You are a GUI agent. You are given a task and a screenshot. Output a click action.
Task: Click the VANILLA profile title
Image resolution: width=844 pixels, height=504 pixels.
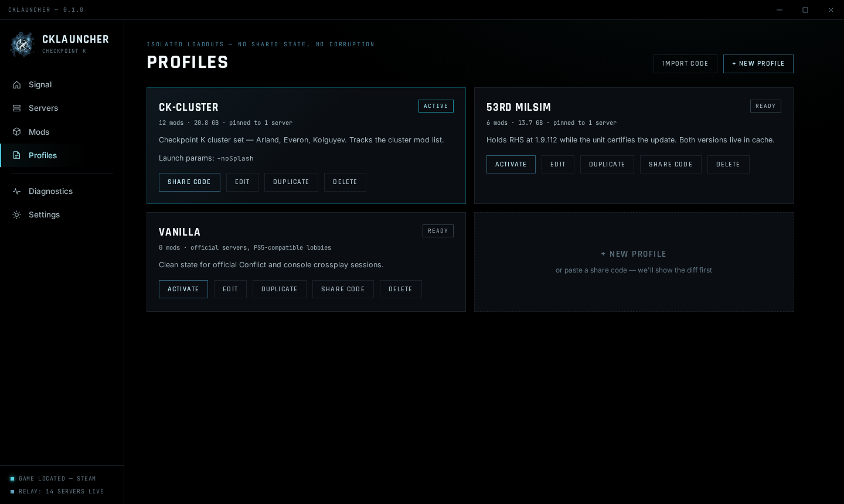click(x=180, y=232)
